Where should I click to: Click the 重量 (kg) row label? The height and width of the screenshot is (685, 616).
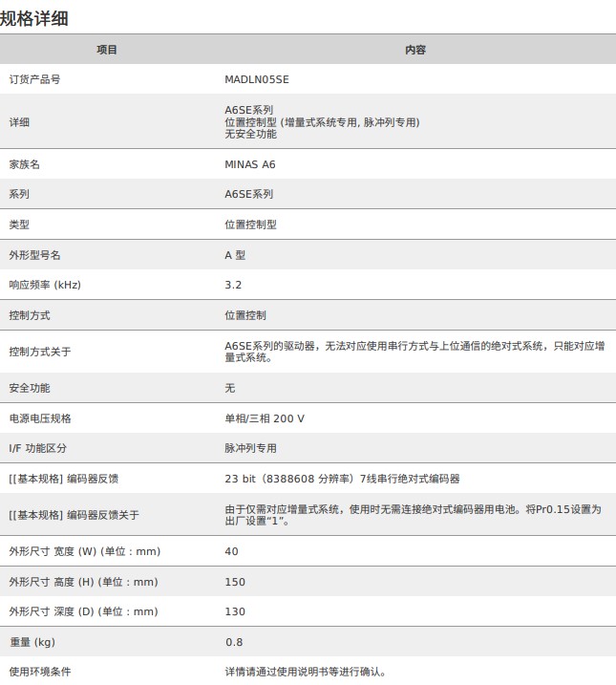coord(32,641)
